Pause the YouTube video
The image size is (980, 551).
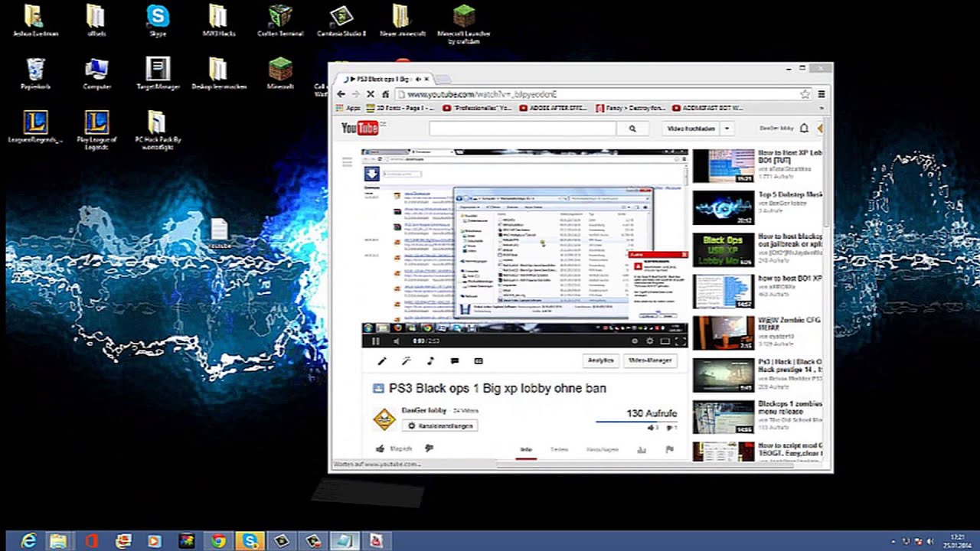pos(375,341)
